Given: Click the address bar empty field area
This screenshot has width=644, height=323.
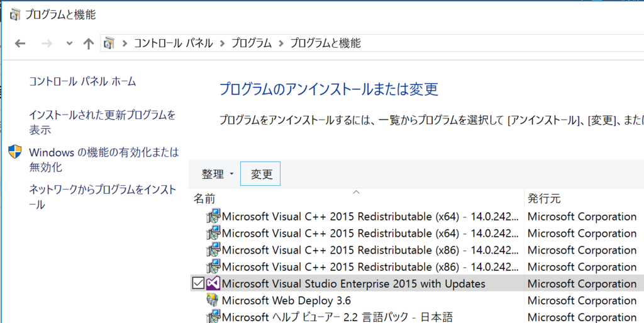Looking at the screenshot, I should click(x=501, y=43).
